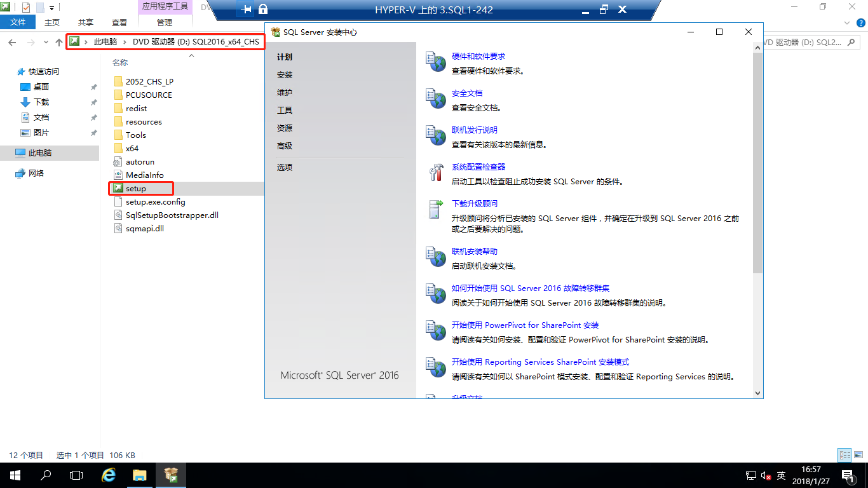Image resolution: width=868 pixels, height=488 pixels.
Task: Go up one folder level in Explorer
Action: click(x=59, y=42)
